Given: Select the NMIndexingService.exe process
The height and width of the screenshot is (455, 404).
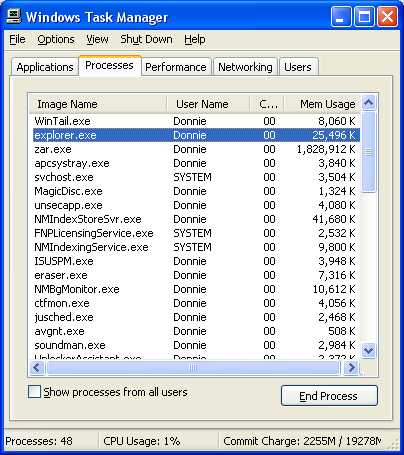Looking at the screenshot, I should (196, 247).
